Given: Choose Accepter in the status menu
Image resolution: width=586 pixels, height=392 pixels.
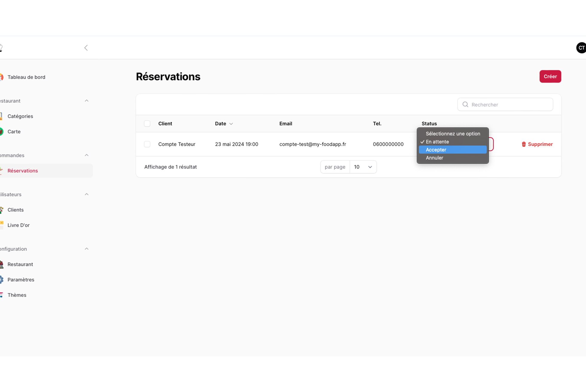Looking at the screenshot, I should (x=452, y=150).
